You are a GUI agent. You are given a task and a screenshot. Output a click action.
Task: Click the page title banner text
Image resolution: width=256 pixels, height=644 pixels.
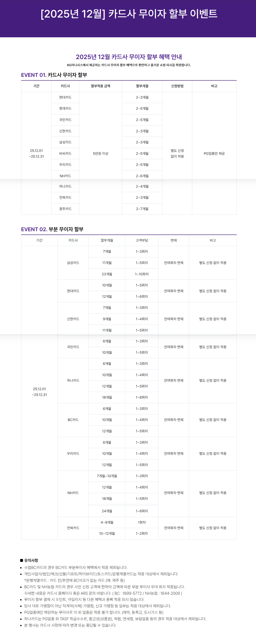129,14
